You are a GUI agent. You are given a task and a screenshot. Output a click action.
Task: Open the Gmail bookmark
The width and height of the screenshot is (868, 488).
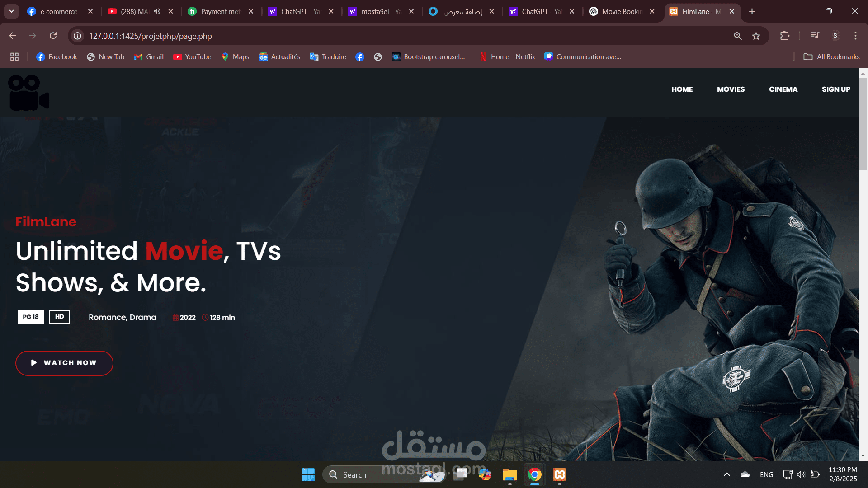click(149, 57)
